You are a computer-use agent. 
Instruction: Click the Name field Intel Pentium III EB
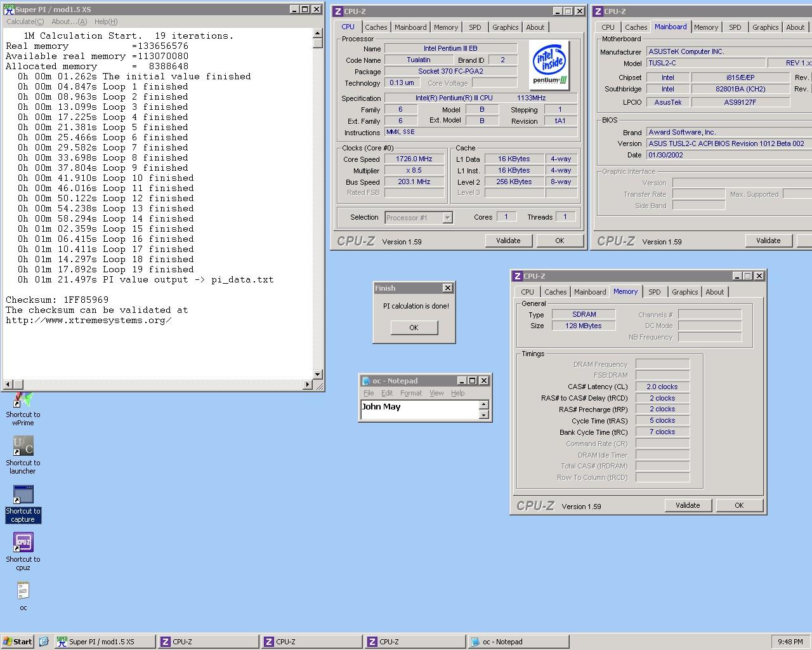point(450,48)
